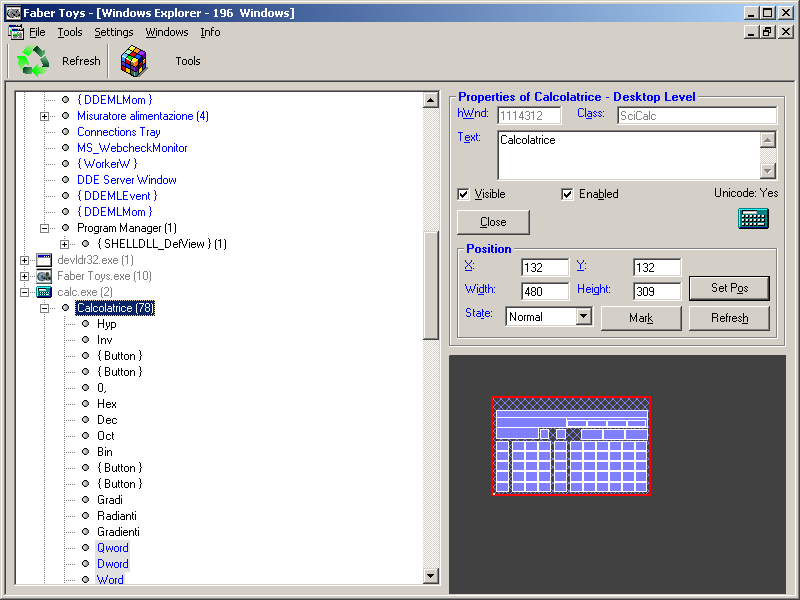Viewport: 800px width, 600px height.
Task: Click the bullet icon beside Qword
Action: click(86, 547)
